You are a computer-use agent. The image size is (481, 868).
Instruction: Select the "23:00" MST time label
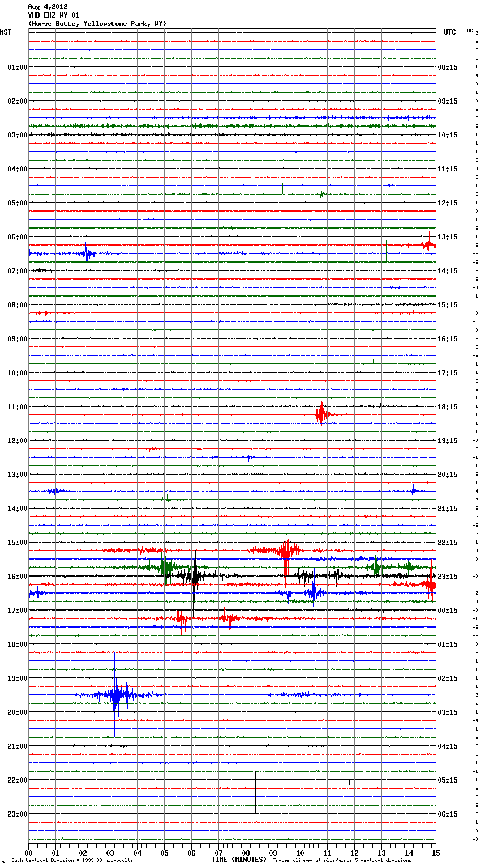(x=18, y=814)
